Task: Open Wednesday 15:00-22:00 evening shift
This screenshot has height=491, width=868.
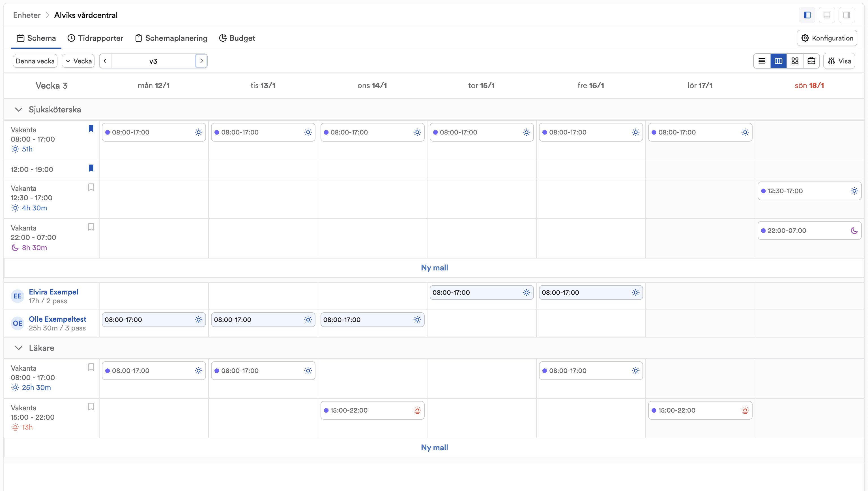Action: [x=372, y=410]
